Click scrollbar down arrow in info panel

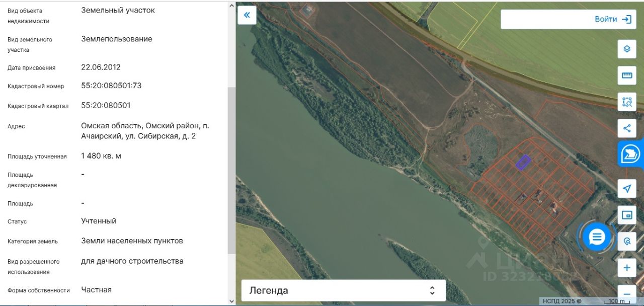pos(231,301)
